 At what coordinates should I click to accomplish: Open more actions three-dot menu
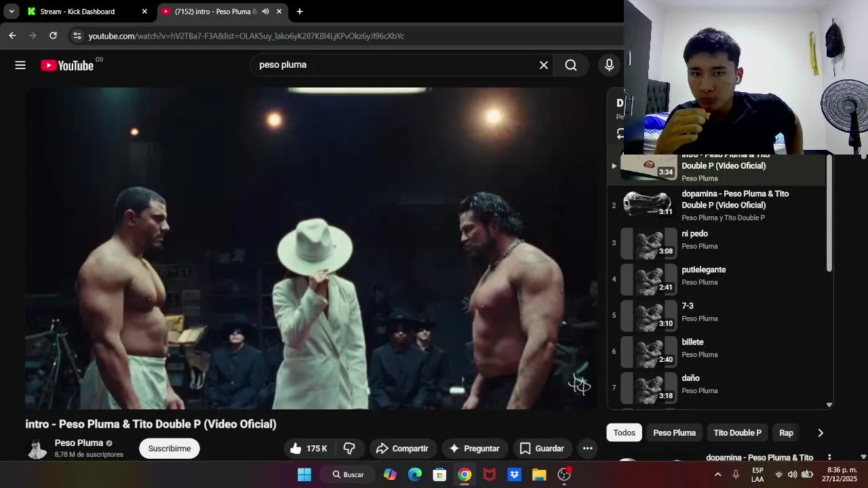coord(588,448)
